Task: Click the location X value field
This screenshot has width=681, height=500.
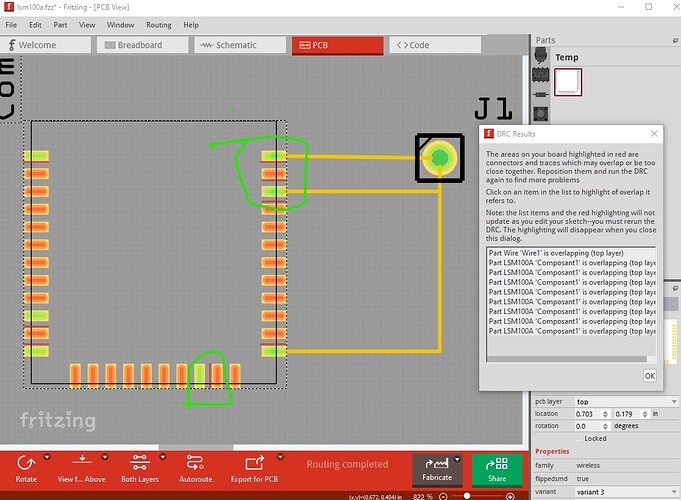Action: pyautogui.click(x=588, y=414)
